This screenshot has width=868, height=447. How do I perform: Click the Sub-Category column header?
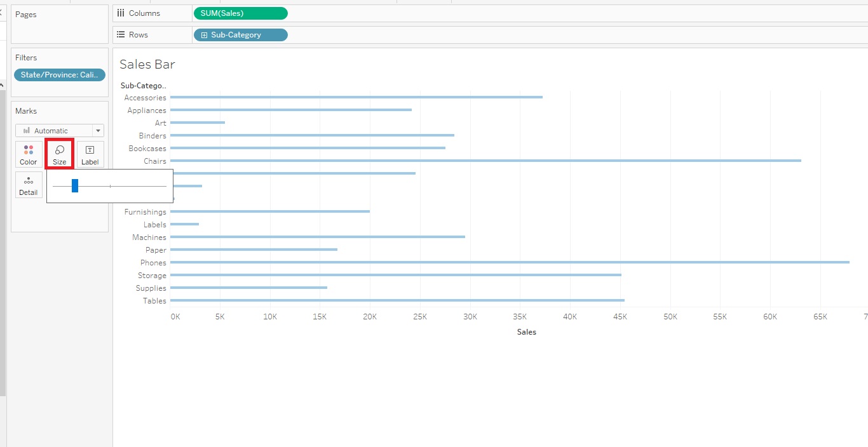[x=144, y=85]
